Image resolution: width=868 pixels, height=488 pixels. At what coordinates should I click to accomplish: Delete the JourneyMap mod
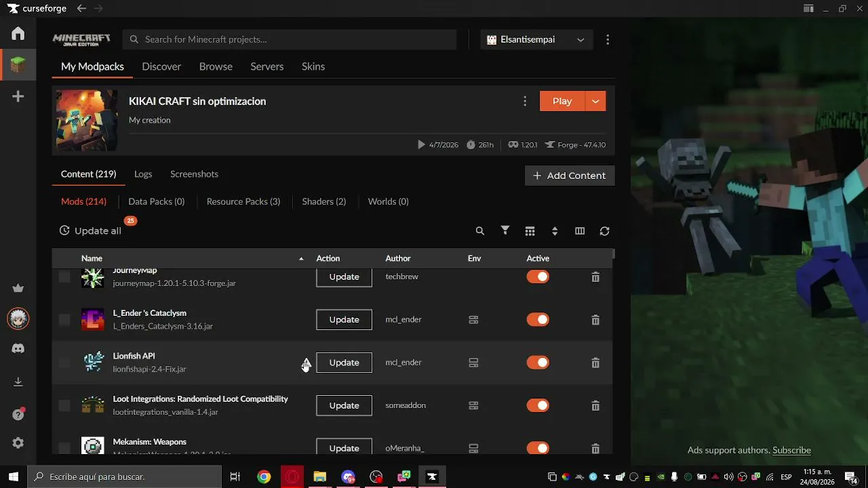(x=595, y=277)
